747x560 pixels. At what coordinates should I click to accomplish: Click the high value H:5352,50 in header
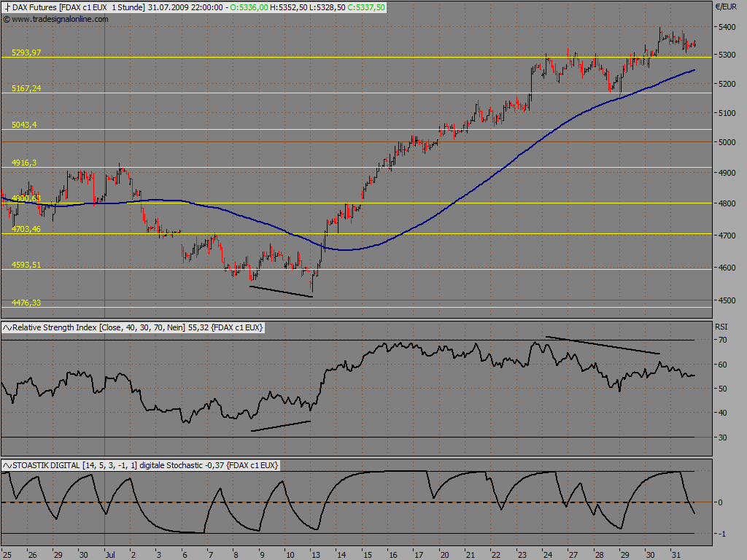coord(288,7)
